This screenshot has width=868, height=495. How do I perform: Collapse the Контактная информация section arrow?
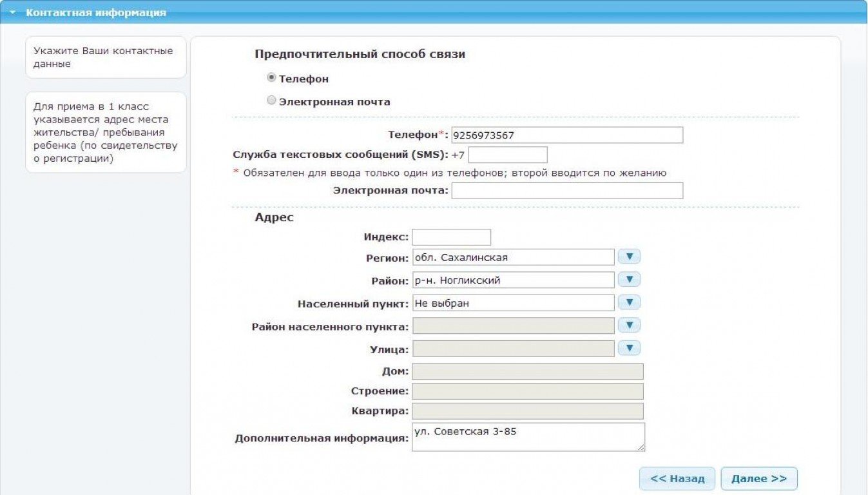point(12,13)
